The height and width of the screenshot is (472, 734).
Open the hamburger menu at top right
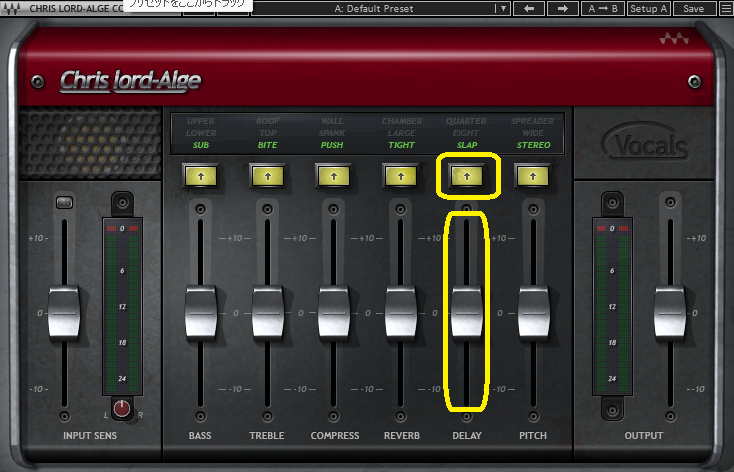[725, 8]
